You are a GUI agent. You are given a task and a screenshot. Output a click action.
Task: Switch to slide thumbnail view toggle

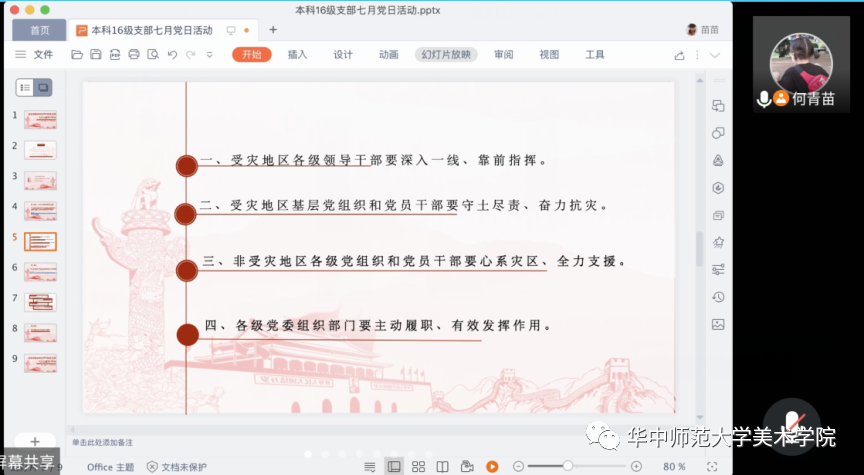[x=43, y=88]
